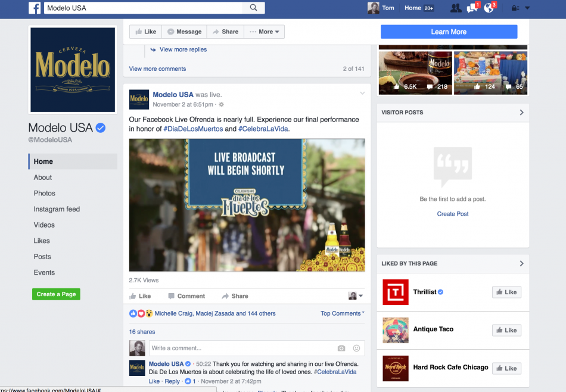Open the privacy shortcuts lock icon
Viewport: 566px width, 392px height.
pos(515,8)
